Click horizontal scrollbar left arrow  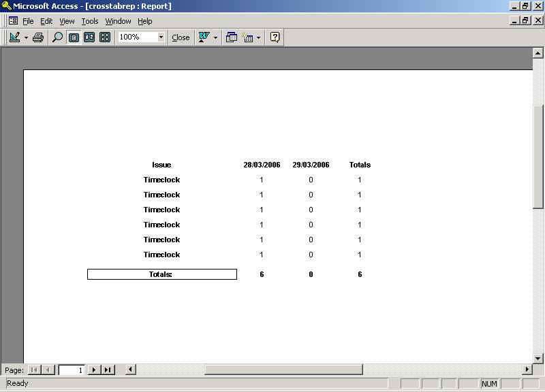tap(130, 370)
